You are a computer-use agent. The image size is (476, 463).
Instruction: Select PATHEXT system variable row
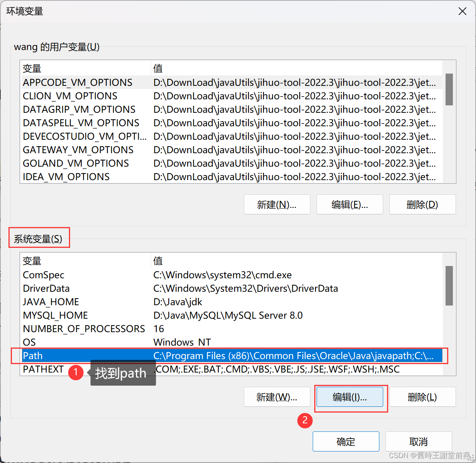pyautogui.click(x=232, y=369)
